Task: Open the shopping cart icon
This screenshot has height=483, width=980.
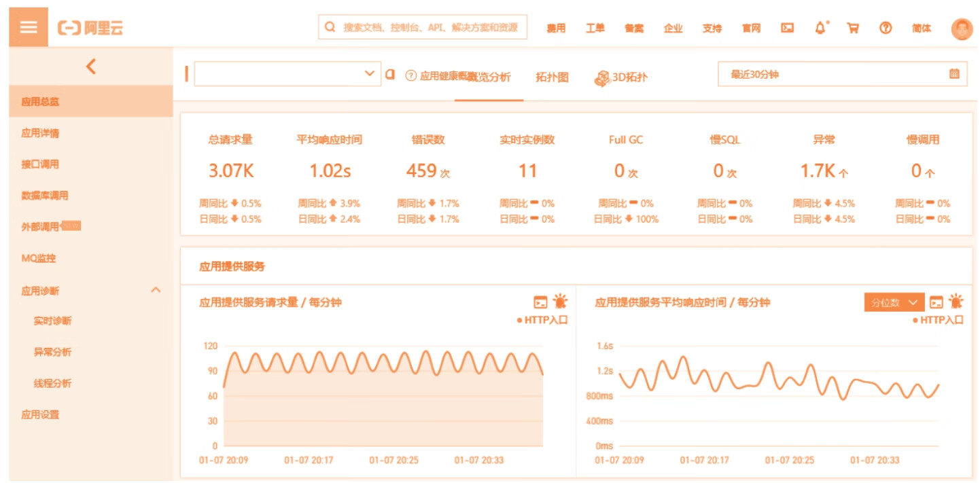Action: (853, 28)
